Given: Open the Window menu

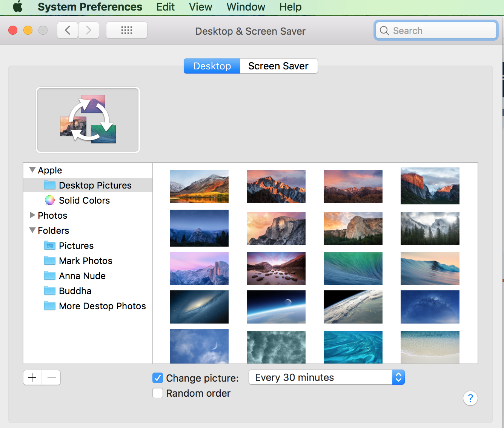Looking at the screenshot, I should [x=246, y=7].
